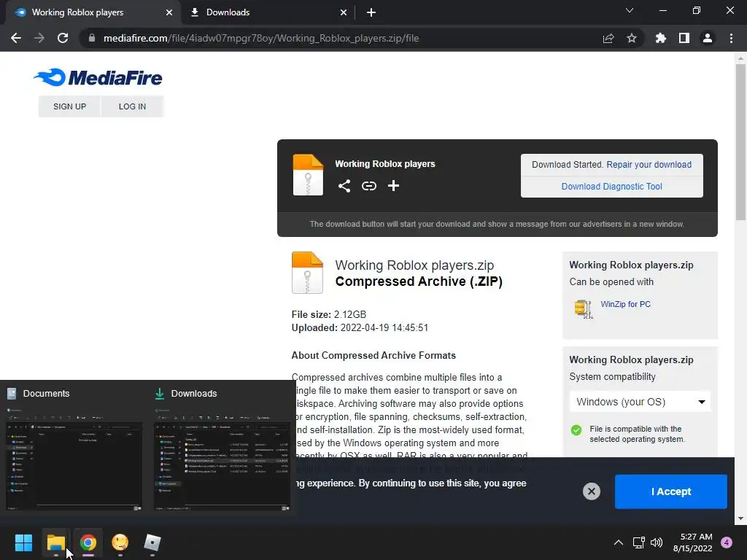747x560 pixels.
Task: Click the scrollbar down arrow
Action: pyautogui.click(x=740, y=518)
